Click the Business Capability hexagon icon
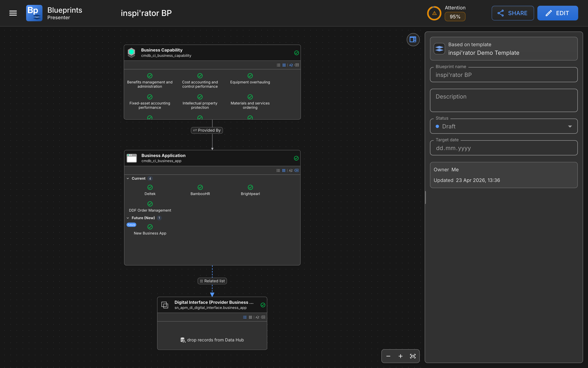588x368 pixels. pyautogui.click(x=131, y=53)
